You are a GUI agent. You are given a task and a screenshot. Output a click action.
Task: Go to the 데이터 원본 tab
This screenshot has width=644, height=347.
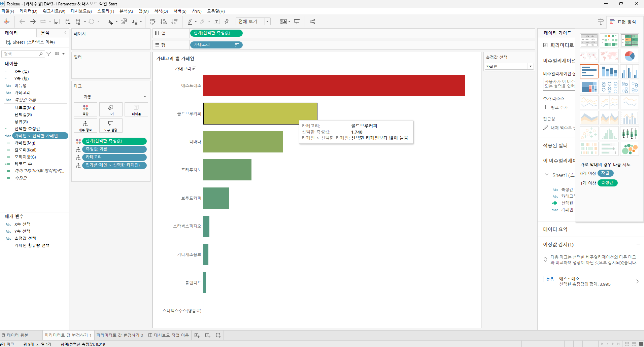[15, 335]
